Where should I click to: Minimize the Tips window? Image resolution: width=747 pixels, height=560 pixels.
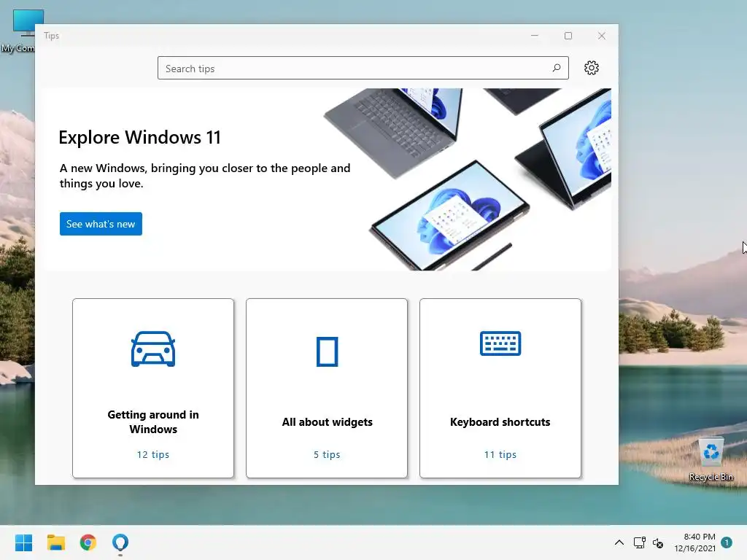535,36
